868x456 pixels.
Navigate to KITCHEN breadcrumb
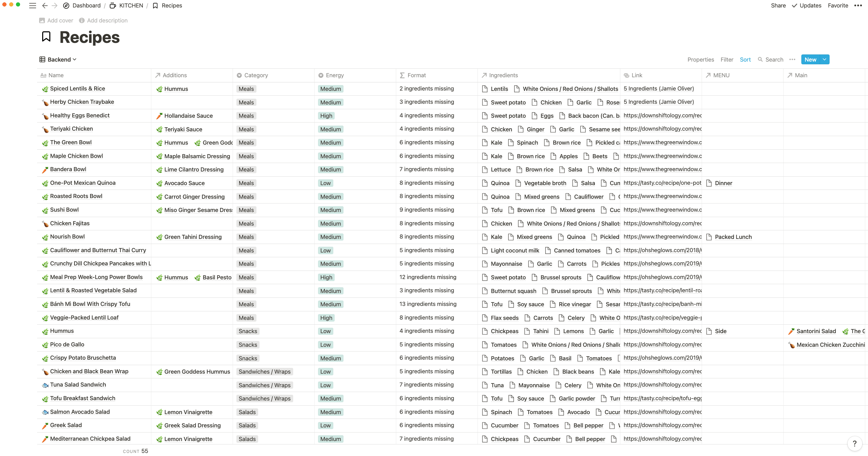(131, 5)
